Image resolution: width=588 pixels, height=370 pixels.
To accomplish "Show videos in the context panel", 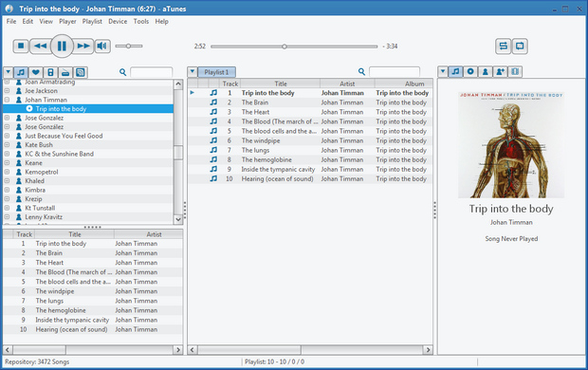I will 515,71.
